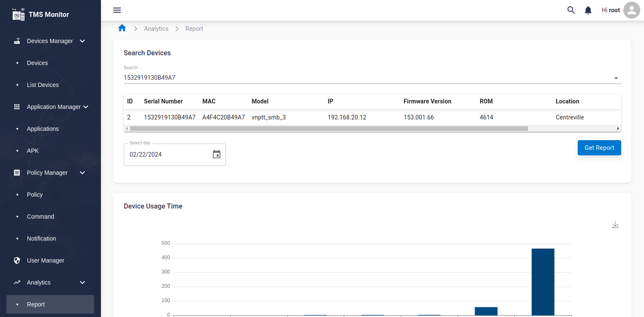Click the Policy Manager list icon
644x317 pixels.
pos(17,173)
